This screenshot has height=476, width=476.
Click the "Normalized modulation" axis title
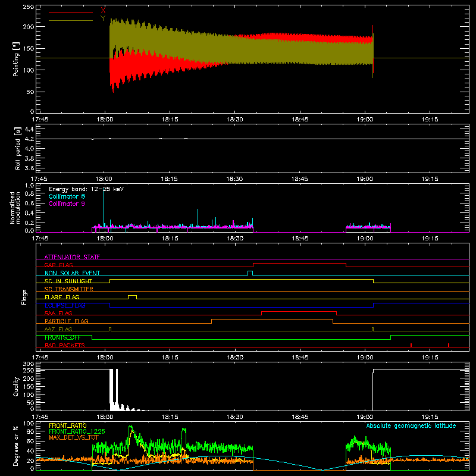click(15, 208)
